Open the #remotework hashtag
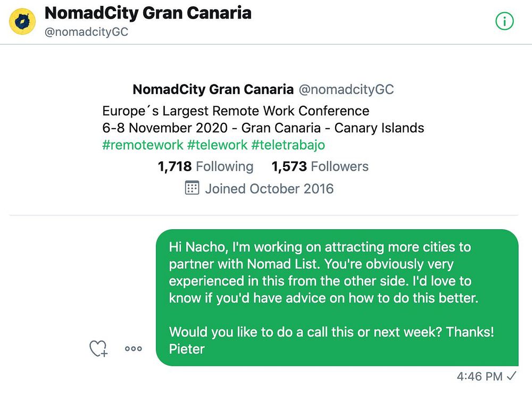Image resolution: width=532 pixels, height=393 pixels. point(143,145)
